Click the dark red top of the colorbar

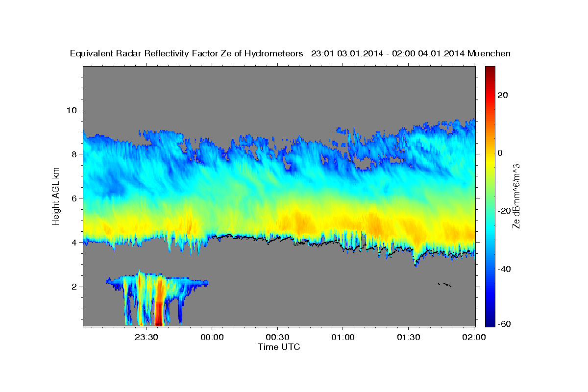tap(490, 71)
